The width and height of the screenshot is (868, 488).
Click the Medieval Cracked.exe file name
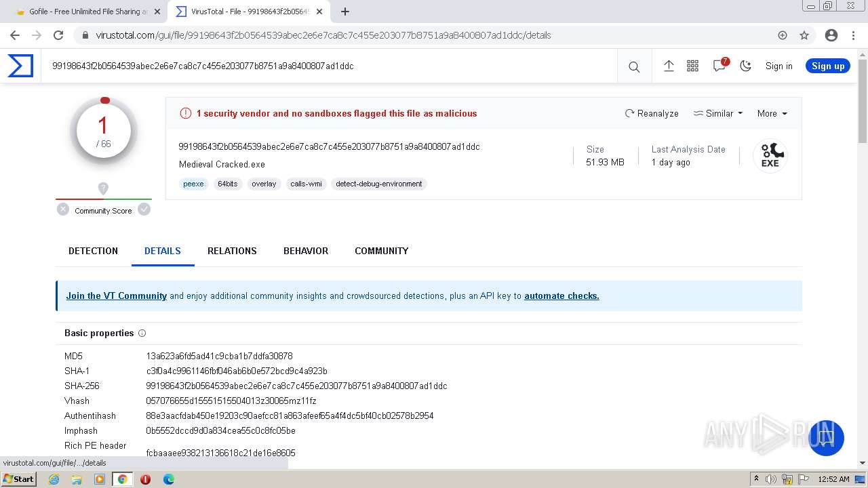222,164
